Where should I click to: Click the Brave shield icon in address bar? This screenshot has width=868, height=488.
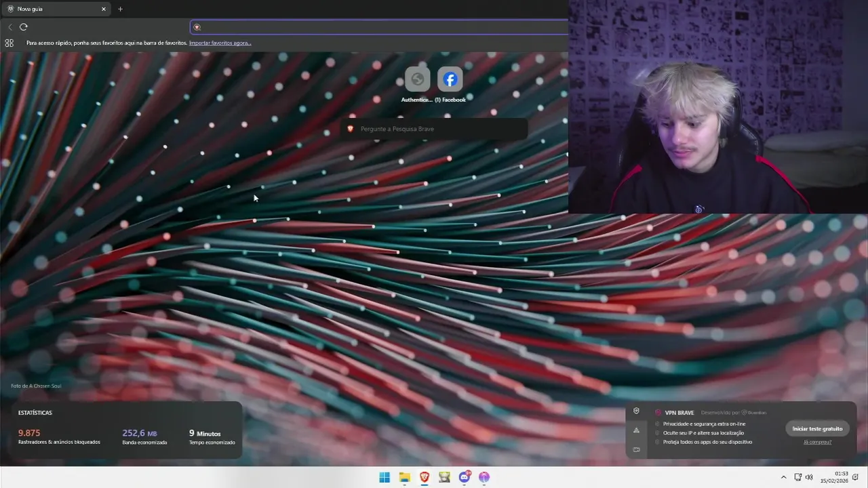(x=197, y=27)
